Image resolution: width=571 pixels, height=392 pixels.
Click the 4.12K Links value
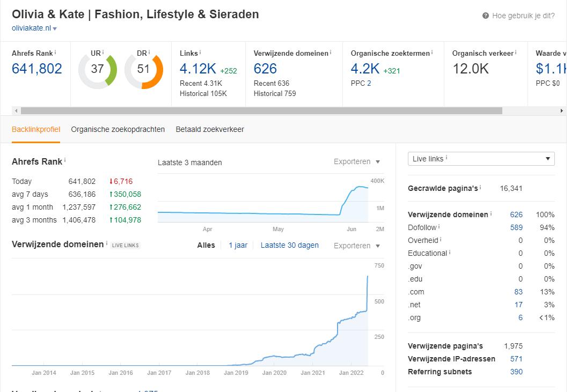pos(197,69)
